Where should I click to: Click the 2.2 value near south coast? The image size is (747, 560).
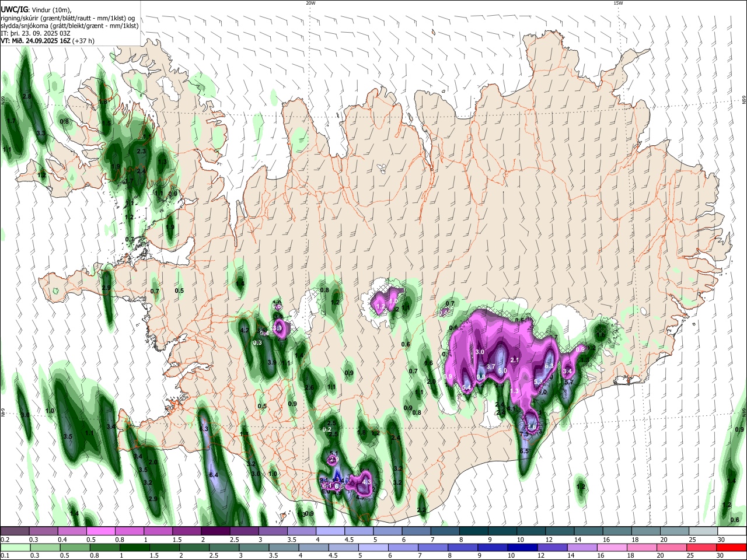[422, 509]
